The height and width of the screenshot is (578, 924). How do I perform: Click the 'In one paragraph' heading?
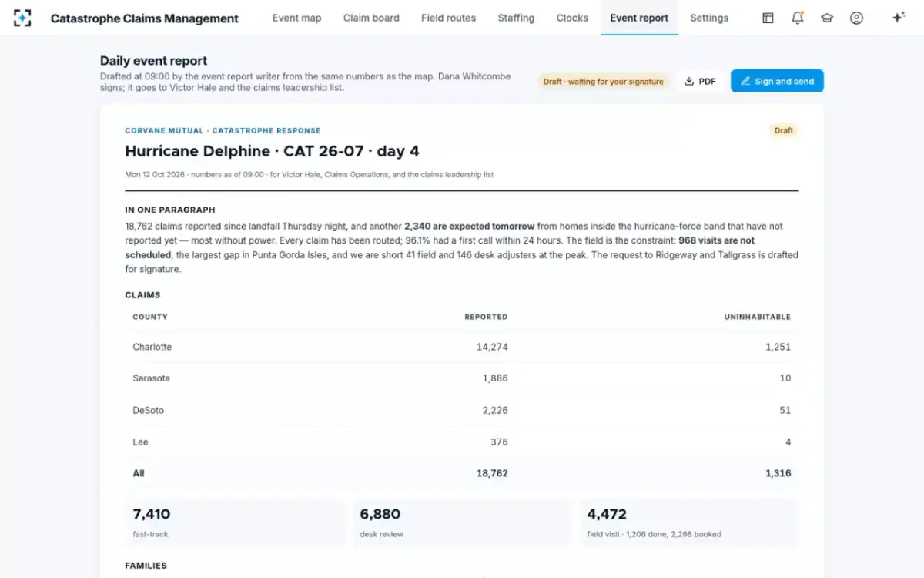(170, 210)
